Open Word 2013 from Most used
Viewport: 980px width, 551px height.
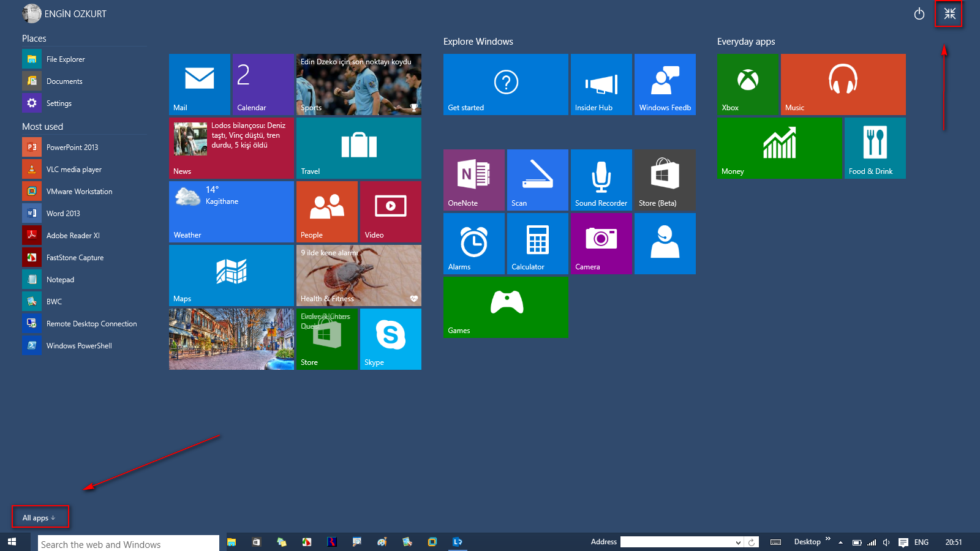pos(85,214)
